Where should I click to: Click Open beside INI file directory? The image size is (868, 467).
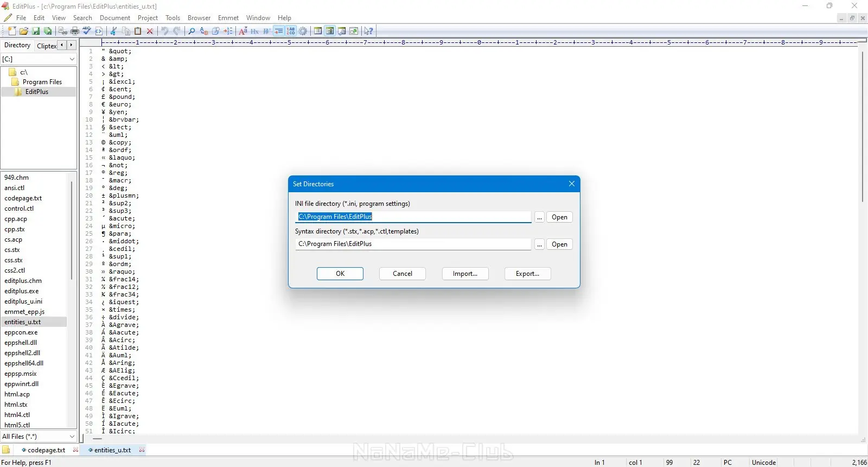tap(559, 217)
